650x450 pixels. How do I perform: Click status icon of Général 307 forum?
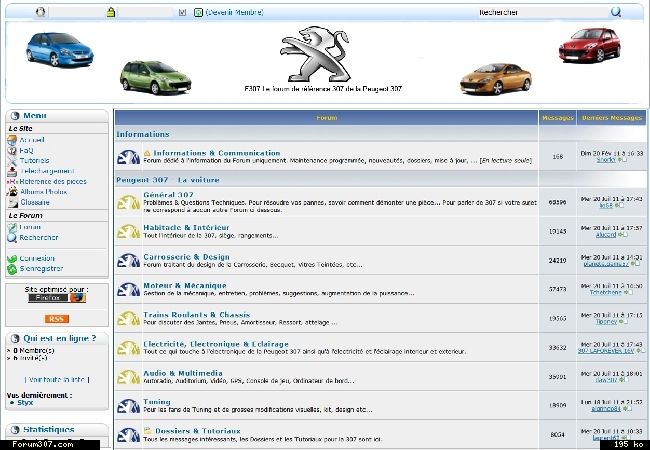coord(128,202)
